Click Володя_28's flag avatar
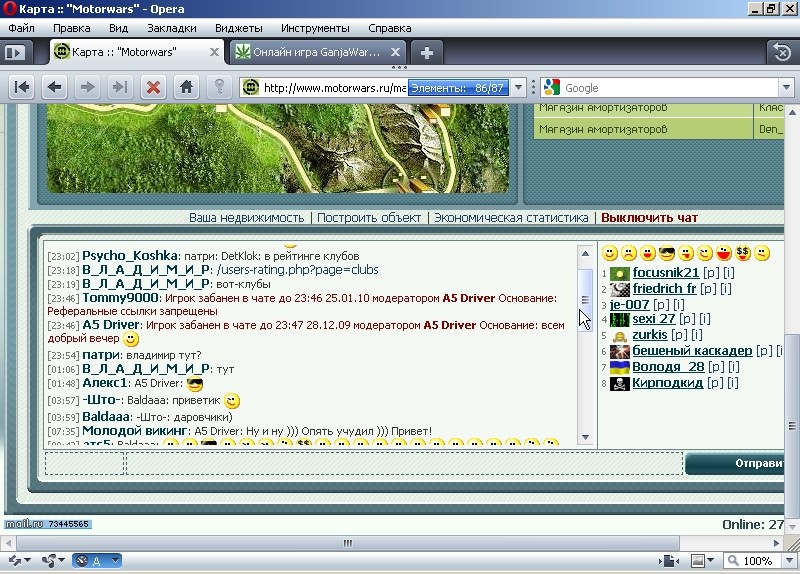Screen dimensions: 800x574 [620, 367]
